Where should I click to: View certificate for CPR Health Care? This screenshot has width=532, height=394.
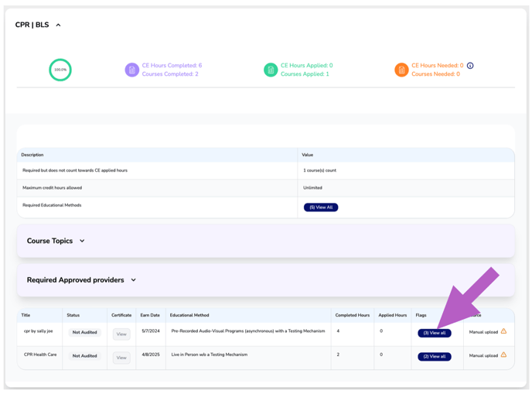121,358
